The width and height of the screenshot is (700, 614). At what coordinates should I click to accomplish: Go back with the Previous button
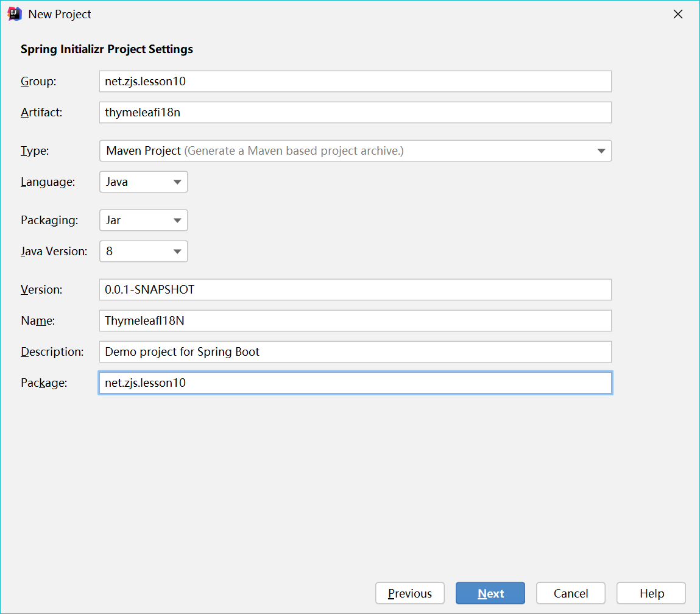410,593
